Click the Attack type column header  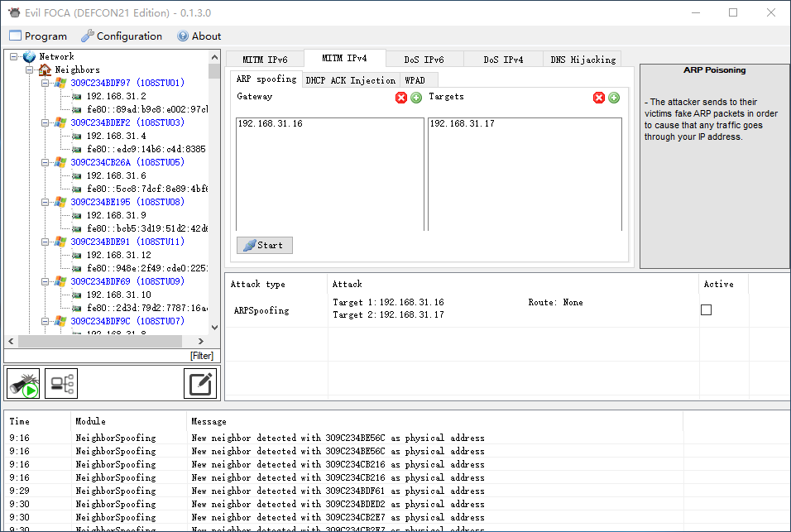276,284
